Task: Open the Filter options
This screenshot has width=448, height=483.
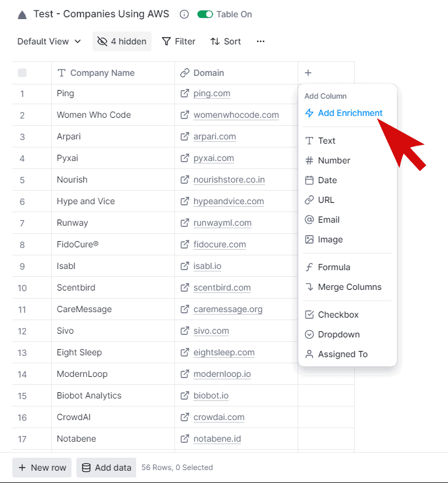Action: 179,41
